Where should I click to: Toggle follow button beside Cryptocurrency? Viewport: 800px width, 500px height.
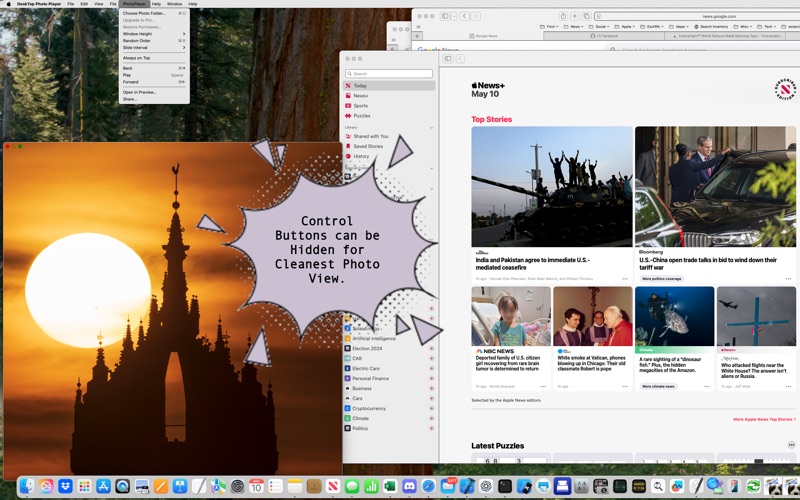click(431, 409)
